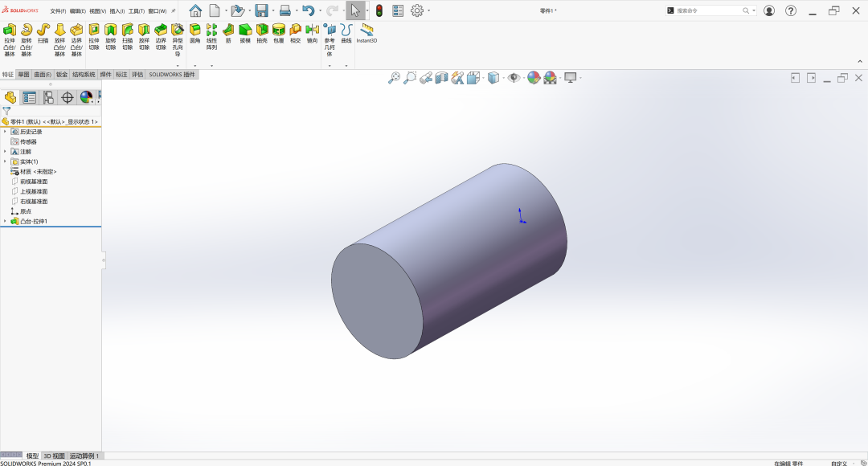
Task: Click the rebuild traffic light icon
Action: (379, 10)
